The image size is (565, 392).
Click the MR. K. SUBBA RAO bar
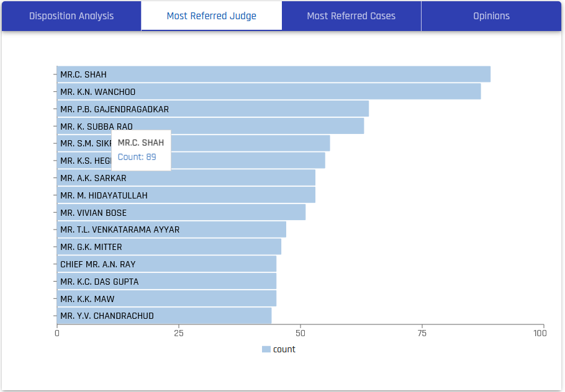pos(248,127)
